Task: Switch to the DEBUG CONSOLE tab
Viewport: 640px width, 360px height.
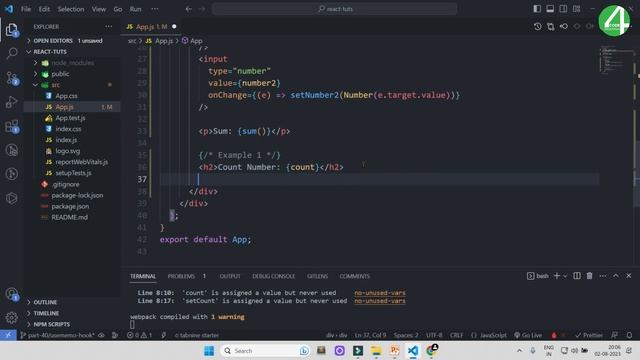Action: pos(273,276)
